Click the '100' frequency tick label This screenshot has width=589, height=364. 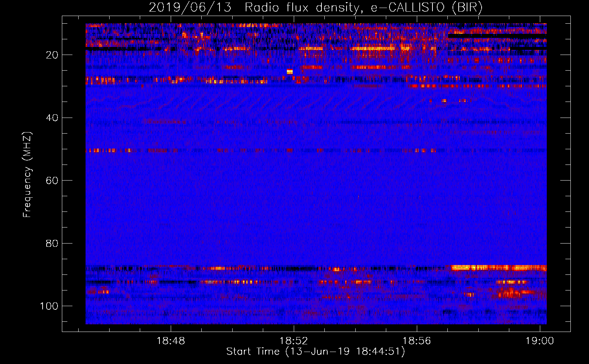click(x=49, y=306)
